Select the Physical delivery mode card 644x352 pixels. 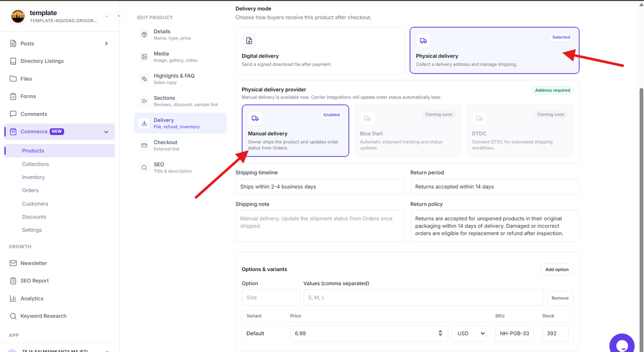tap(494, 50)
